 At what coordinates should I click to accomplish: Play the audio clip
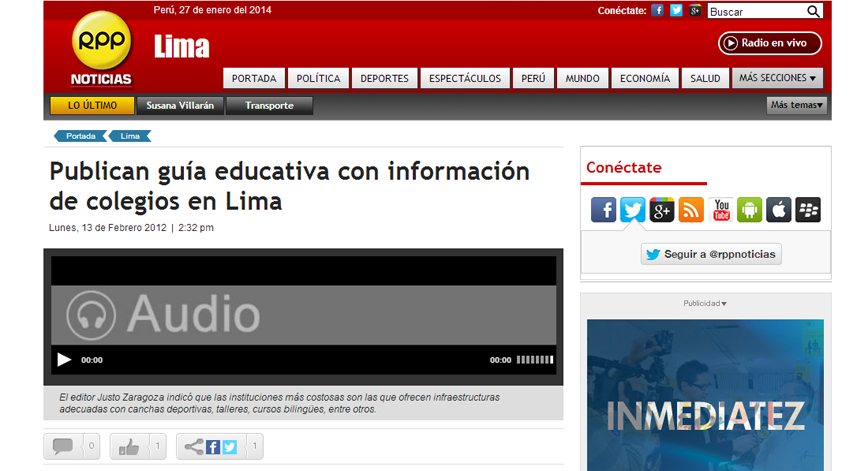point(64,359)
